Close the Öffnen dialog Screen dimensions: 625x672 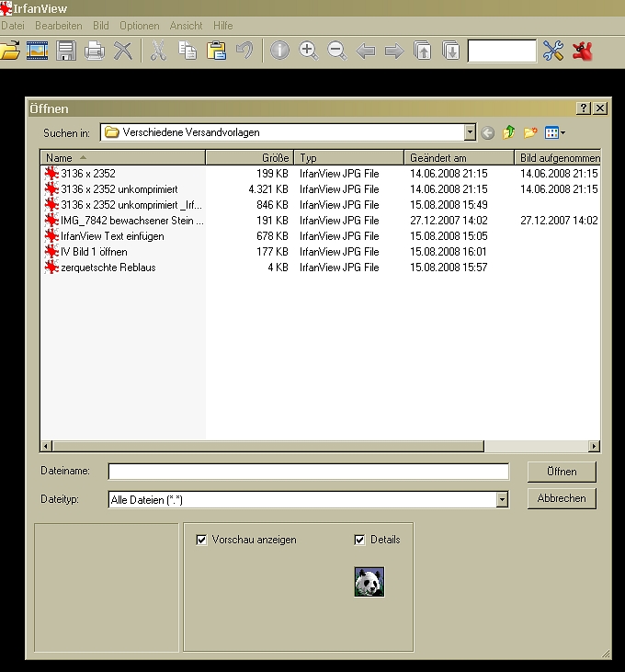pos(600,108)
